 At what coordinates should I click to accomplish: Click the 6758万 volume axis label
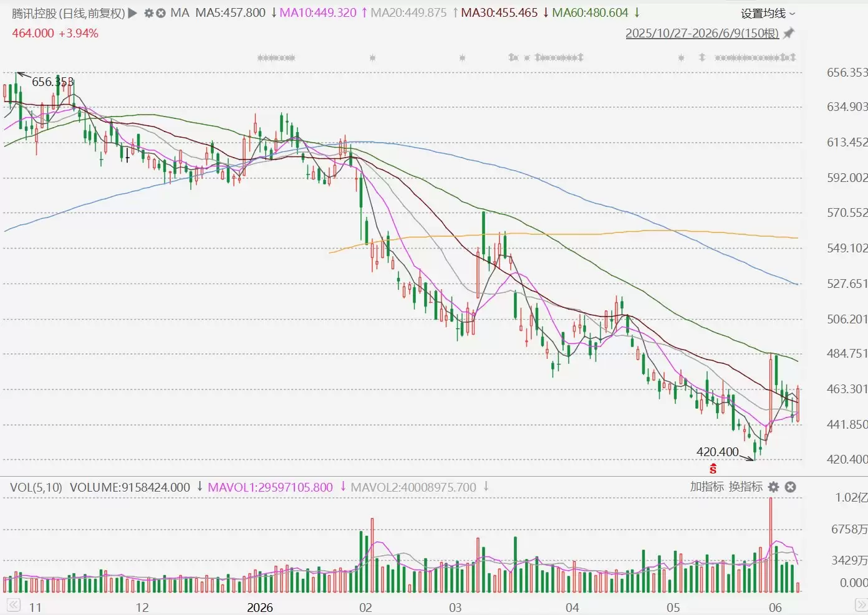click(x=849, y=530)
